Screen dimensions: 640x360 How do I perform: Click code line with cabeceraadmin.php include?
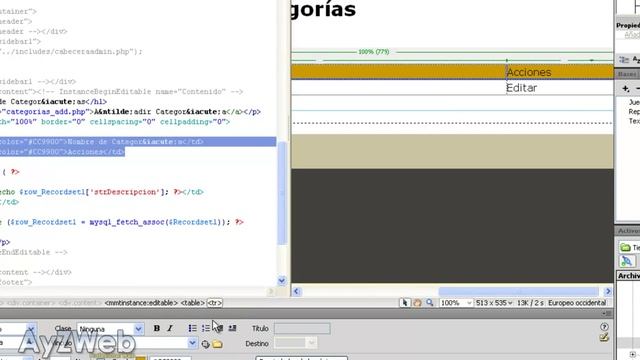coord(71,51)
